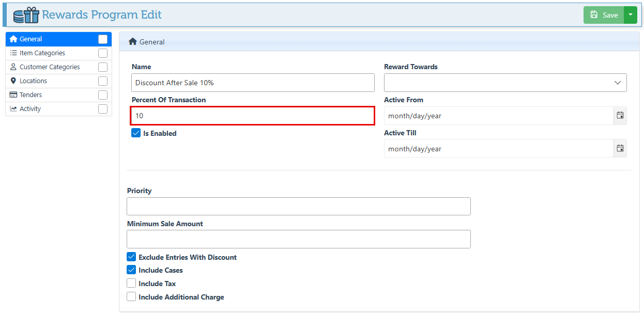Click the home icon in General panel header
644x314 pixels.
tap(133, 42)
